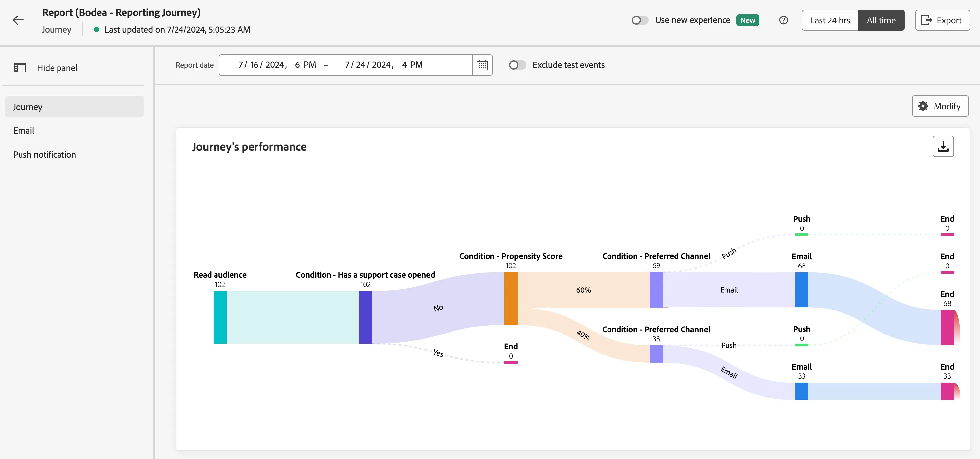Click the No branch flow

pyautogui.click(x=438, y=308)
